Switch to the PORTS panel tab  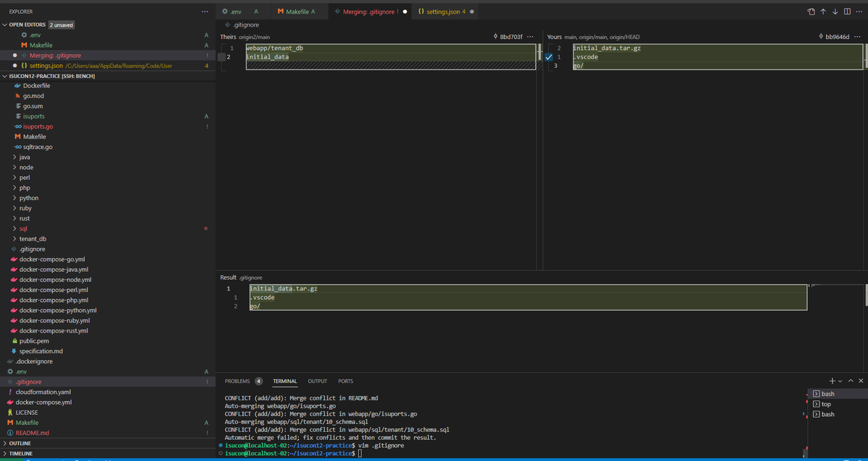tap(346, 381)
